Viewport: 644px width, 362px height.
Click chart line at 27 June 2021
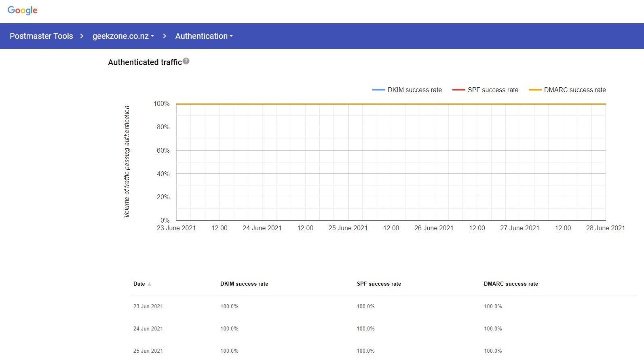coord(520,104)
